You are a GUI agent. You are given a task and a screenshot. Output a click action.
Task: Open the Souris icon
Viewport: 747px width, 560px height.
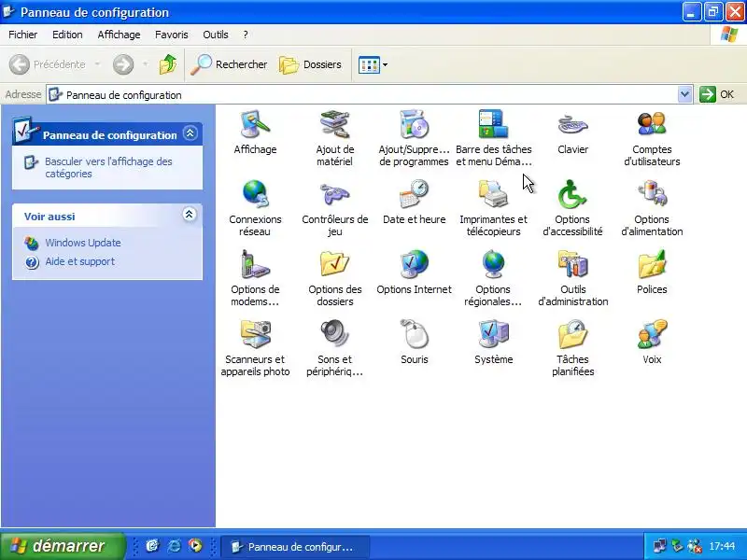[414, 343]
